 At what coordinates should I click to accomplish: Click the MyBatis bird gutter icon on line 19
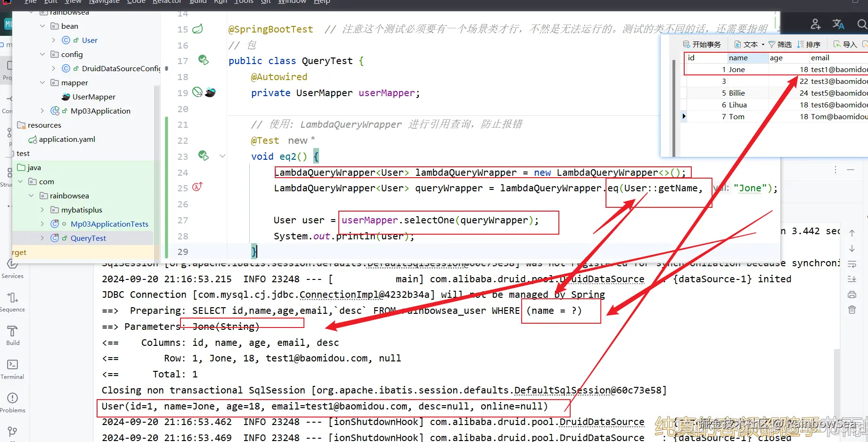(x=210, y=92)
